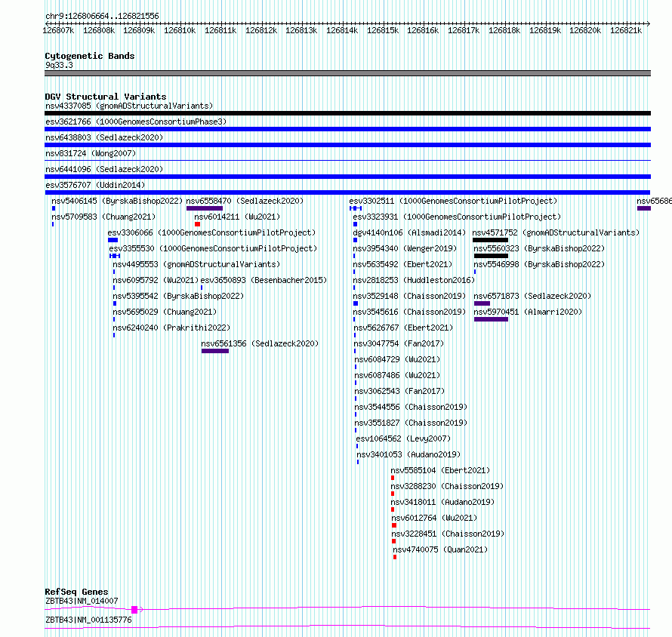Open nsv5970451 (Almarri2020) label
This screenshot has height=637, width=672.
click(x=528, y=312)
